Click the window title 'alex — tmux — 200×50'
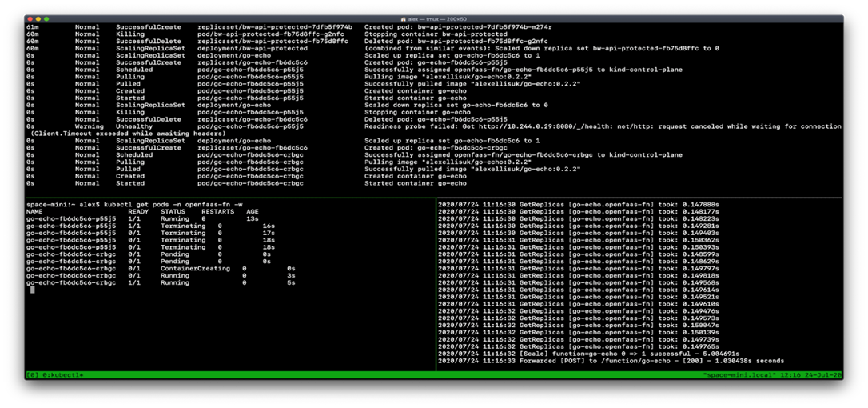Screen dimensions: 868x408 pyautogui.click(x=436, y=19)
